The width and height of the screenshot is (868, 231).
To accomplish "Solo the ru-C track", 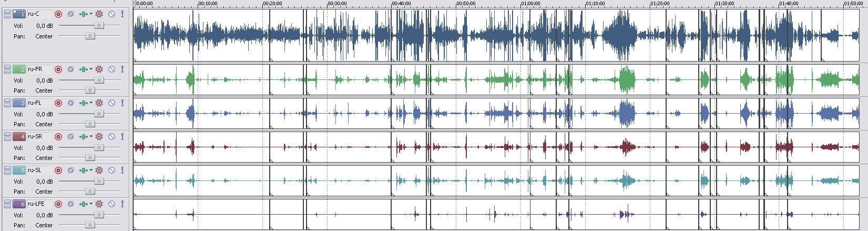I will [122, 14].
